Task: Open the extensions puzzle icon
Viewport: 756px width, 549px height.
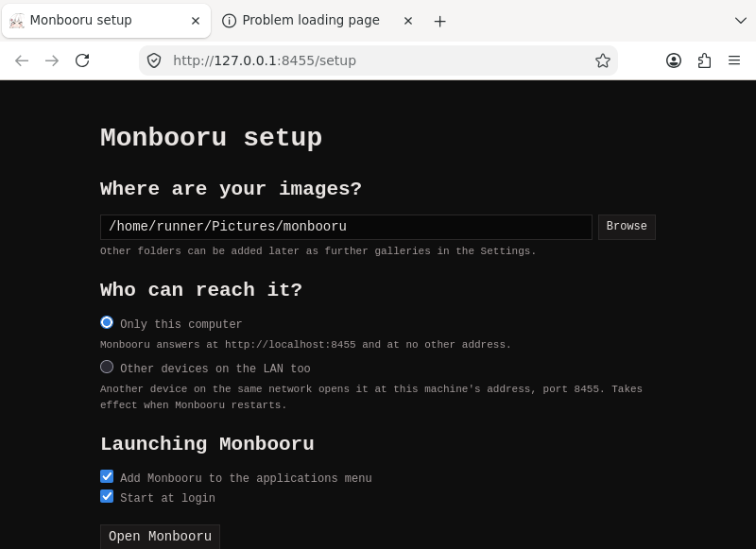Action: pos(704,60)
